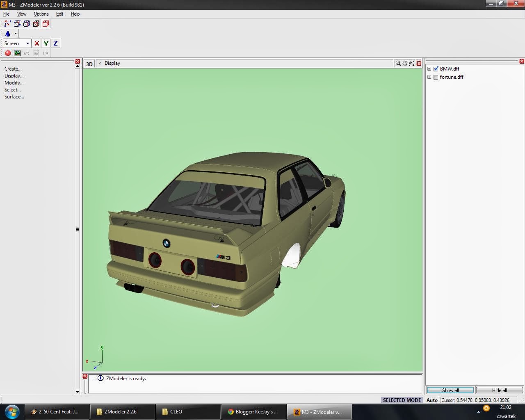Click the viewport fit-to-selection icon
This screenshot has width=525, height=420.
tap(411, 63)
